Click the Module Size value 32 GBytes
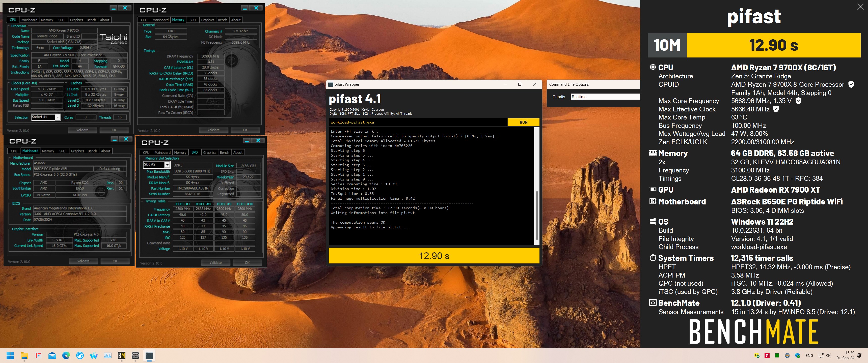868x363 pixels. tap(248, 165)
